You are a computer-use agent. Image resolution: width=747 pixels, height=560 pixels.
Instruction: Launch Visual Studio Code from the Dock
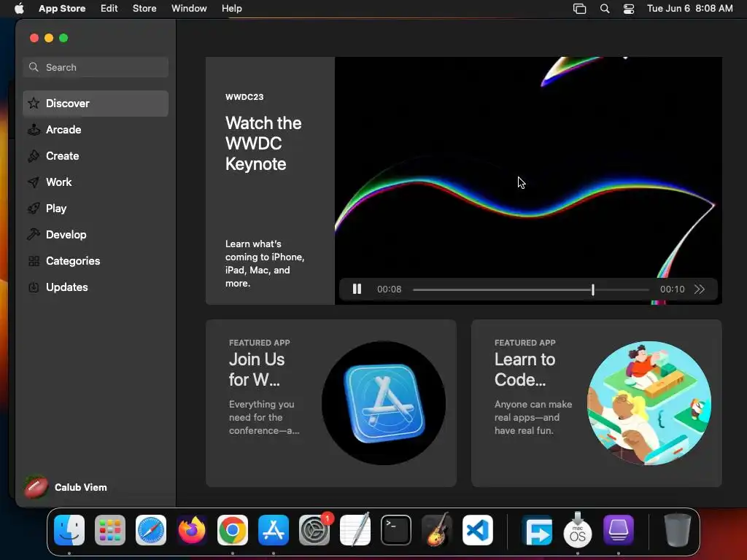[x=478, y=530]
